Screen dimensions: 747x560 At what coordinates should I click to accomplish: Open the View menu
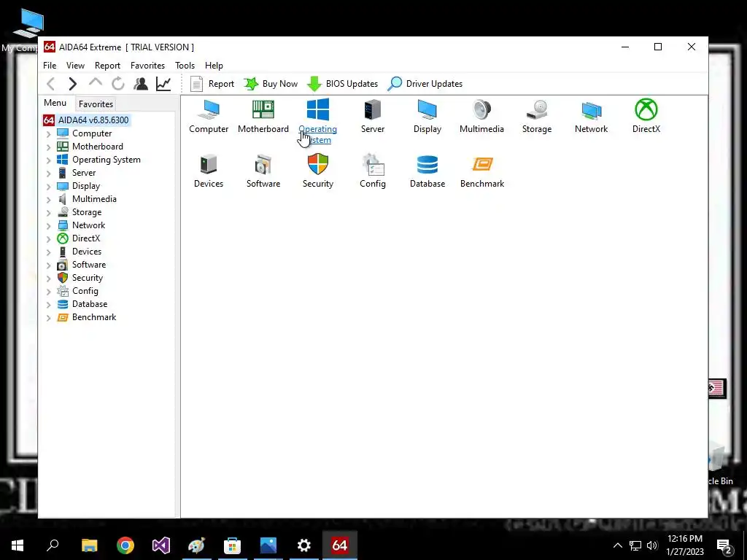point(75,65)
